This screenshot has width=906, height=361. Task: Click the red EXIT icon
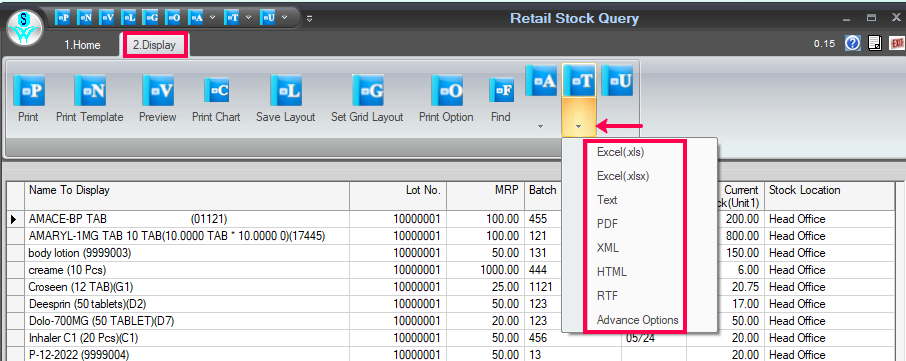tap(896, 43)
